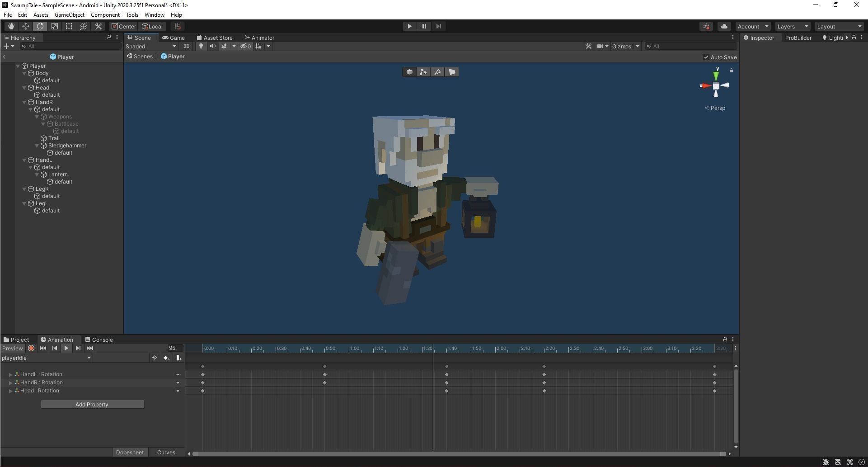The image size is (868, 467).
Task: Collapse the Lantern hierarchy node
Action: (37, 175)
